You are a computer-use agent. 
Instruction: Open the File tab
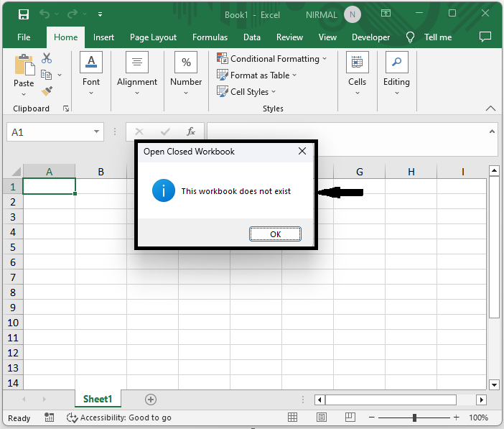[24, 37]
